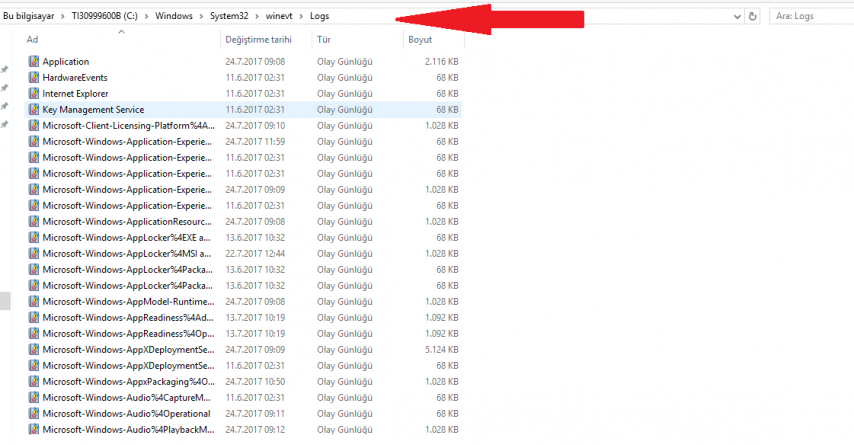Click the AppLocker%4EXE log file icon
854x445 pixels.
(34, 237)
